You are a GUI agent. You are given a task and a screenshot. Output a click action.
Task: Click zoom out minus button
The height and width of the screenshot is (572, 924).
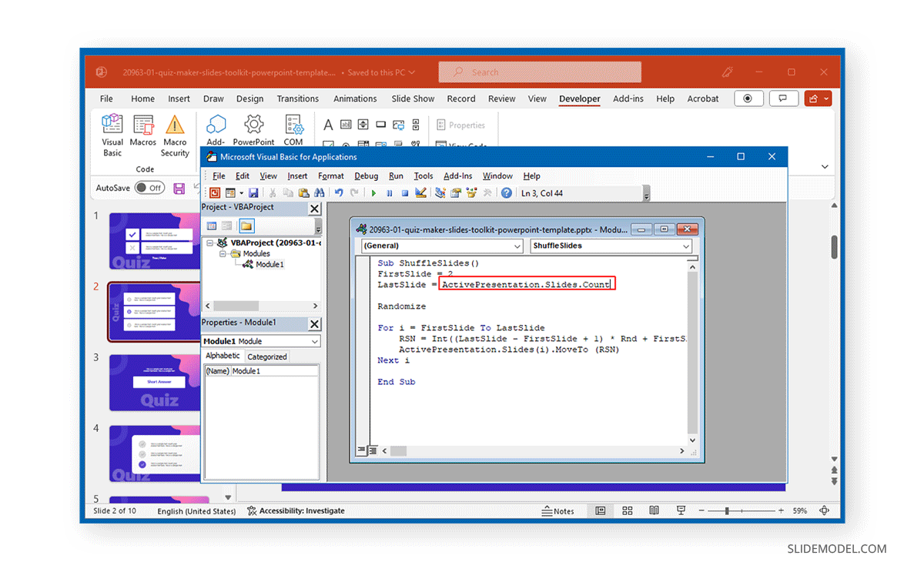pos(700,511)
